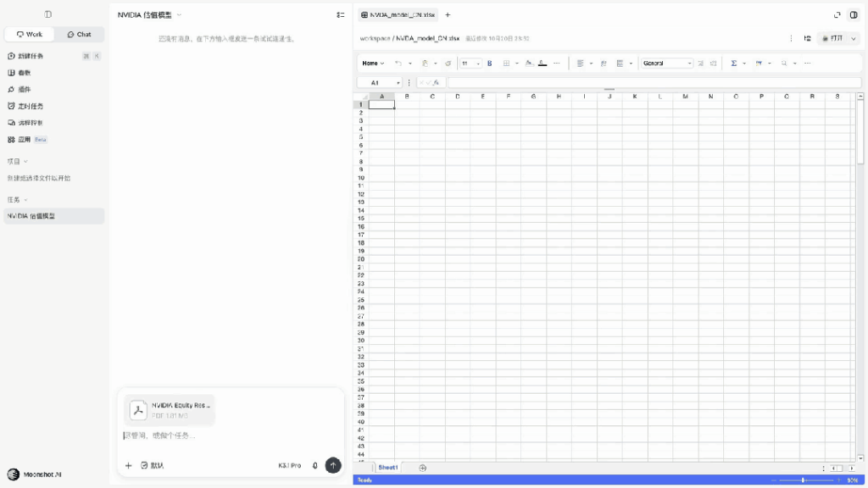Click the undo arrow in the spreadsheet toolbar
This screenshot has width=868, height=488.
398,64
